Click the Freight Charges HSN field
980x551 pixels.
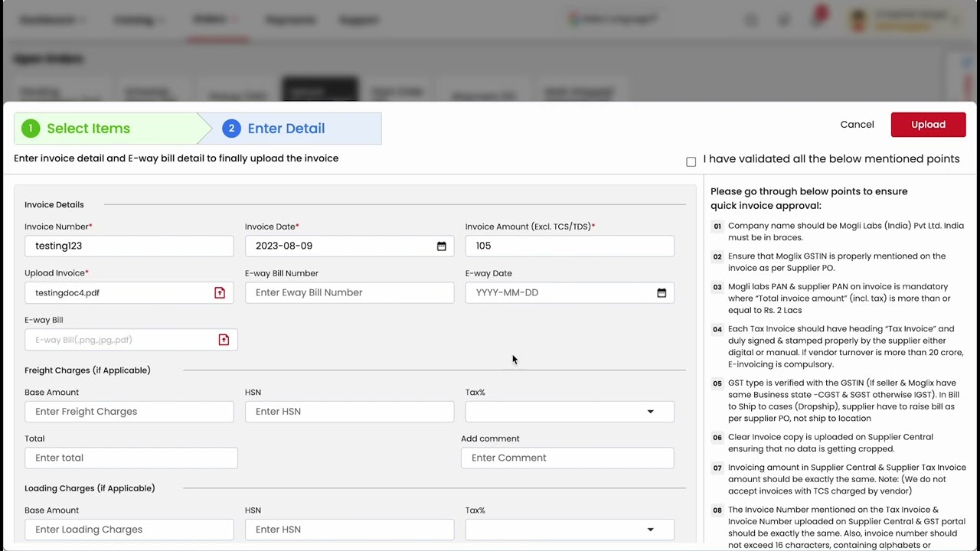point(349,412)
